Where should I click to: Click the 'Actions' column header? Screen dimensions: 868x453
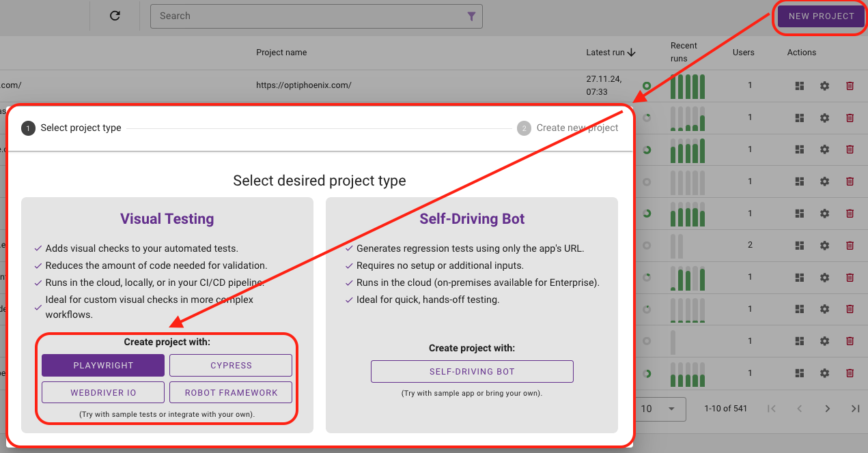pyautogui.click(x=802, y=53)
